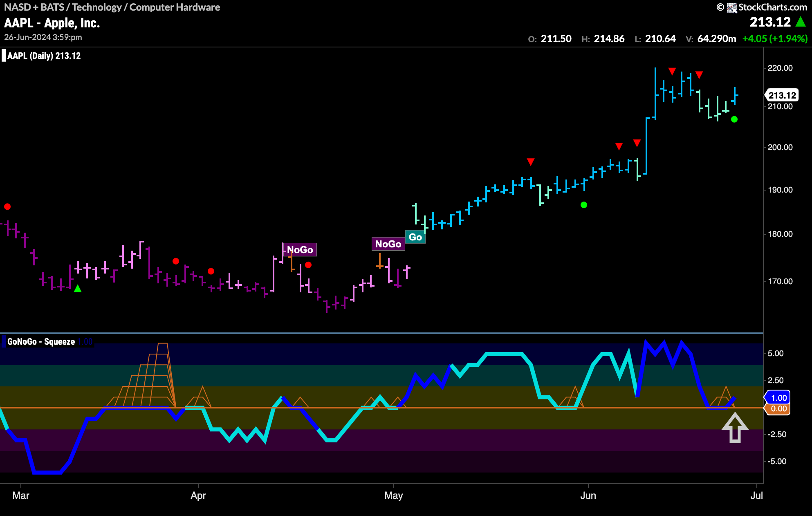Click the teal 'Go' signal label
Screen dimensions: 812x516
415,237
